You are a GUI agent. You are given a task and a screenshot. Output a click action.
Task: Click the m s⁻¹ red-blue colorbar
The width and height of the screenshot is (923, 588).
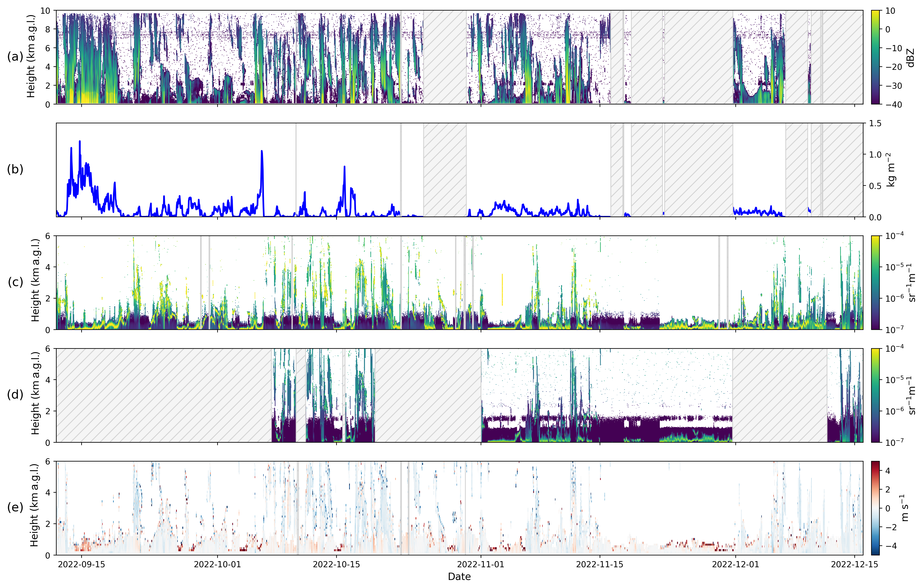(875, 508)
